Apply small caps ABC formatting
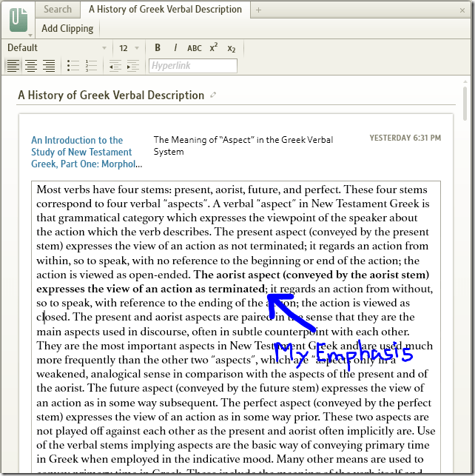This screenshot has width=475, height=476. [x=195, y=48]
